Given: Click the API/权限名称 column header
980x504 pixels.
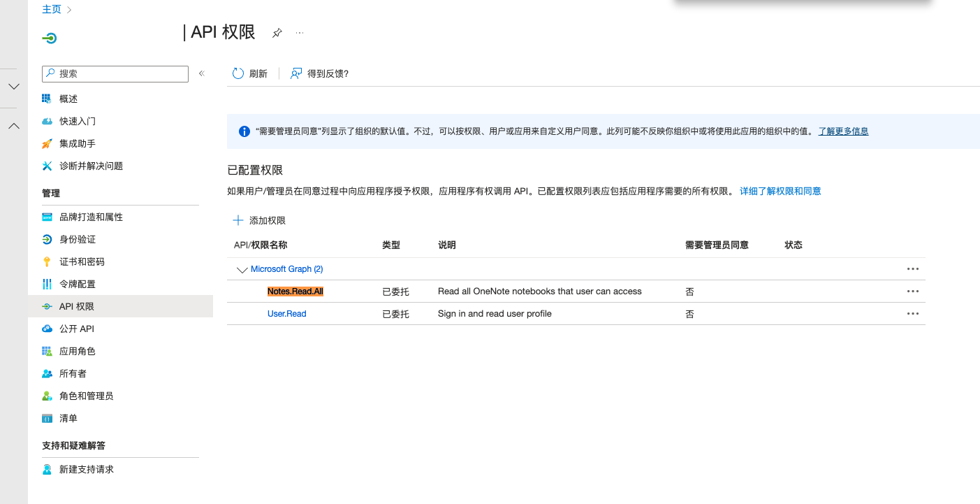Looking at the screenshot, I should [261, 245].
